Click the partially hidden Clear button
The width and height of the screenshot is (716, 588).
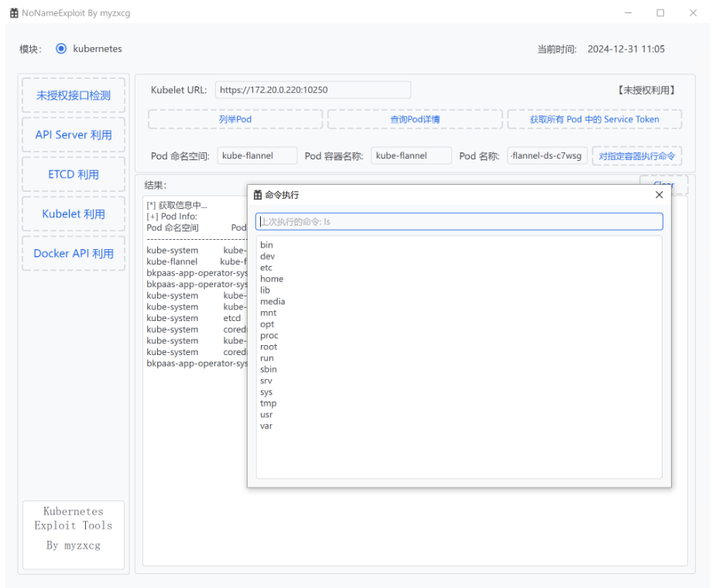663,180
